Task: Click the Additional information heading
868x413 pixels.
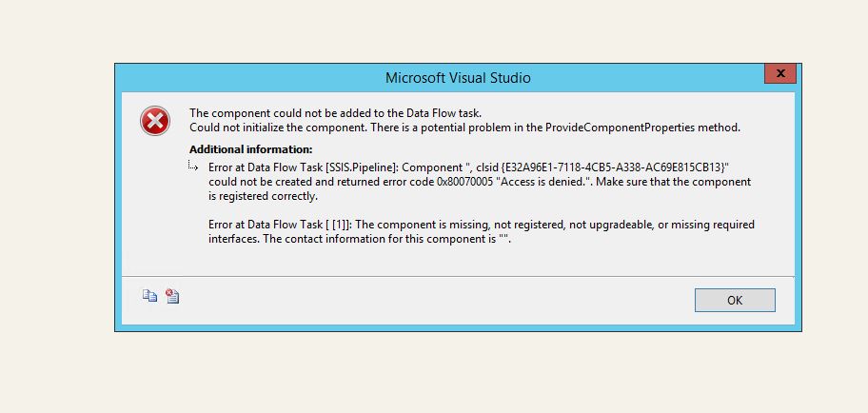Action: pos(250,149)
